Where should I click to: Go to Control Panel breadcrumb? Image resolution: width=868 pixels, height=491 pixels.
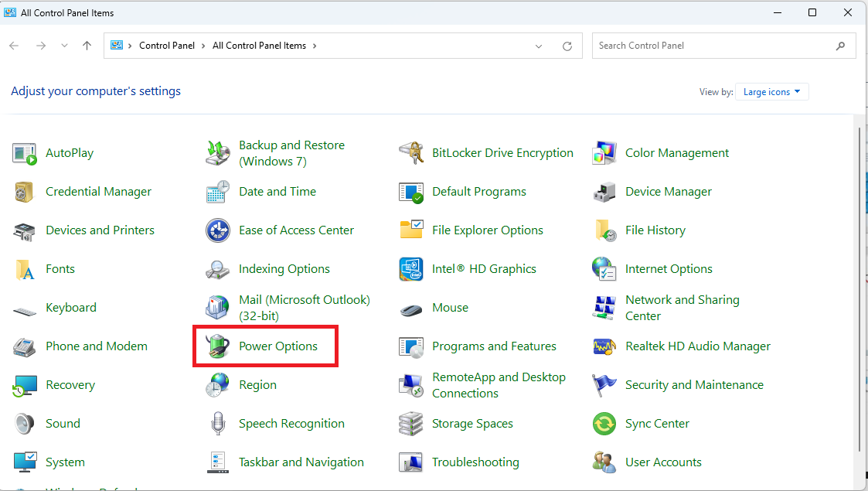click(167, 46)
